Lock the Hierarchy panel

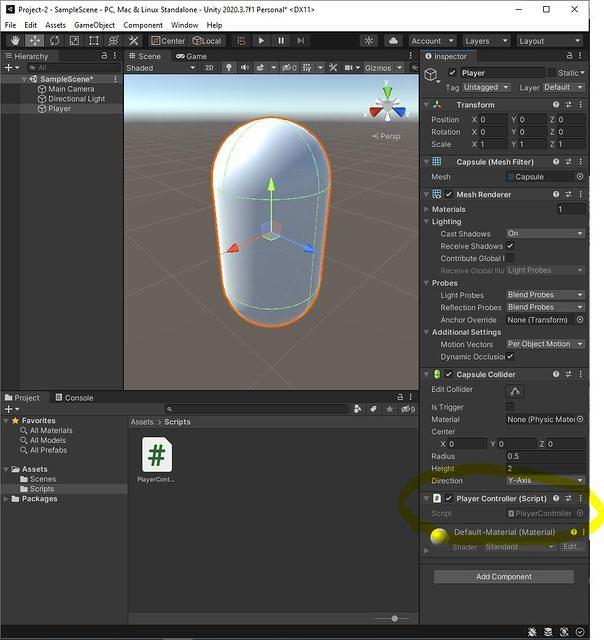(x=104, y=56)
